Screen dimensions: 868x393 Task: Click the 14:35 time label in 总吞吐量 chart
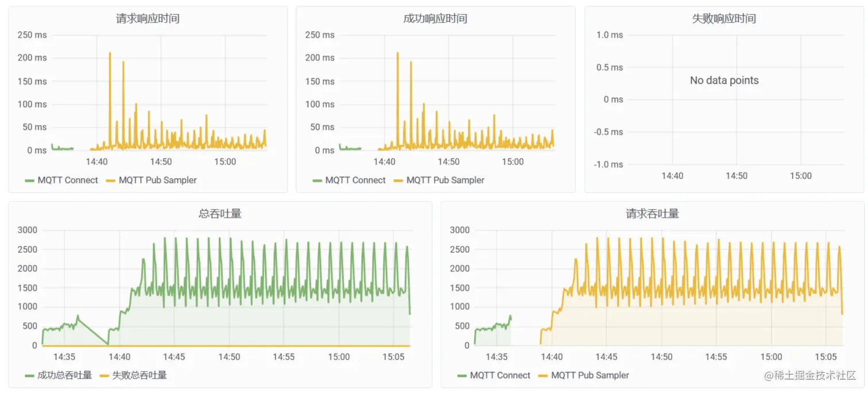[64, 357]
